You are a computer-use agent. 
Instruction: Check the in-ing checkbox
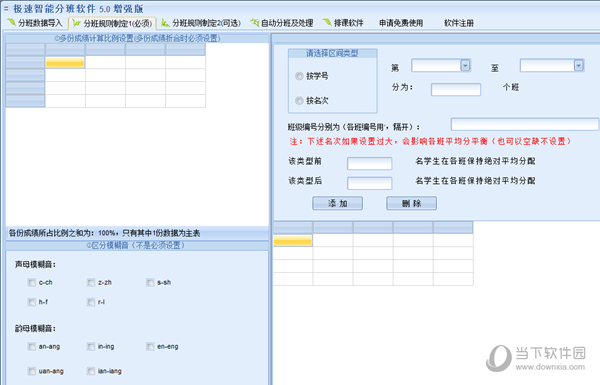pyautogui.click(x=91, y=346)
